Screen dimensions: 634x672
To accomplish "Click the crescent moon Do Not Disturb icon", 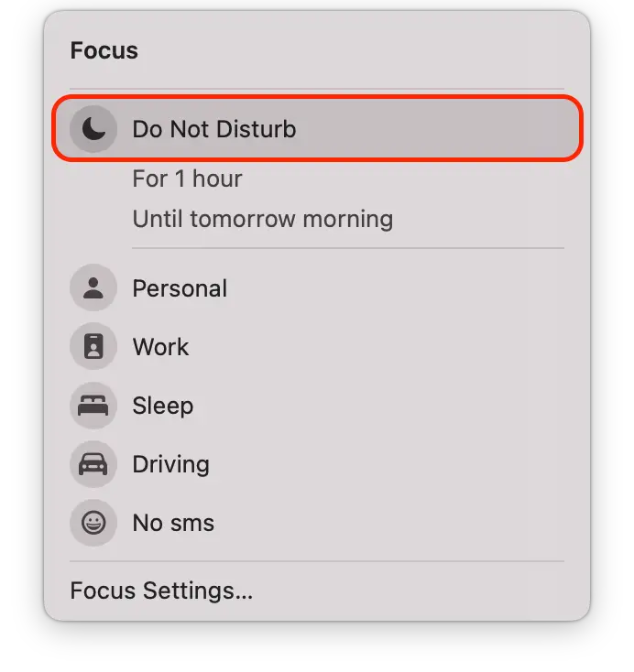I will tap(93, 129).
